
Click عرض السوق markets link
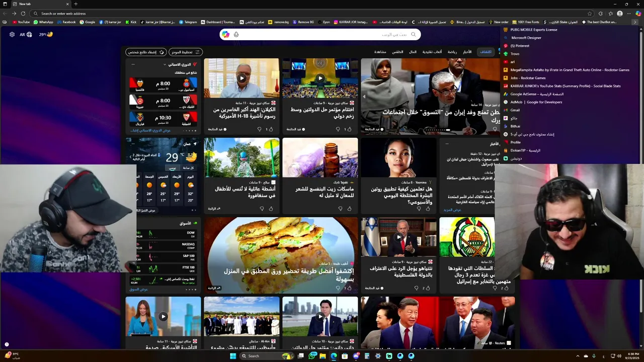tap(139, 289)
